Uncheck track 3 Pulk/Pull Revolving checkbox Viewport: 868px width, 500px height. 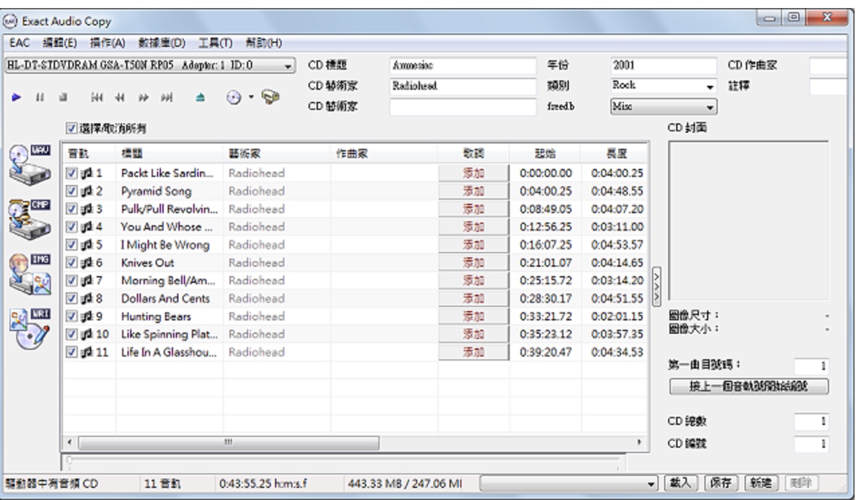(72, 208)
